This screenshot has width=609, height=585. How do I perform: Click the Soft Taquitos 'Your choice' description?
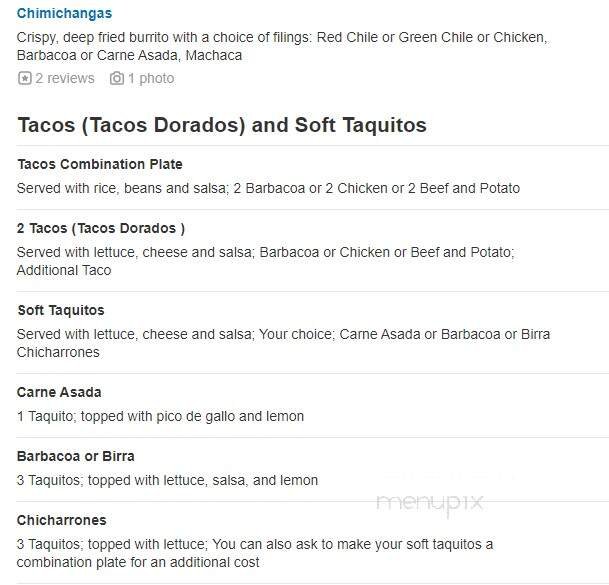(283, 343)
